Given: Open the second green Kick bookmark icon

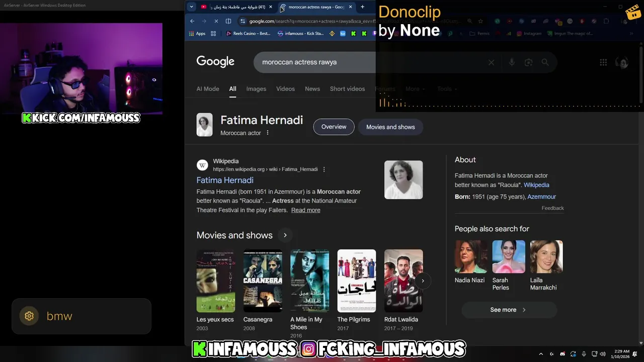Looking at the screenshot, I should tap(364, 34).
